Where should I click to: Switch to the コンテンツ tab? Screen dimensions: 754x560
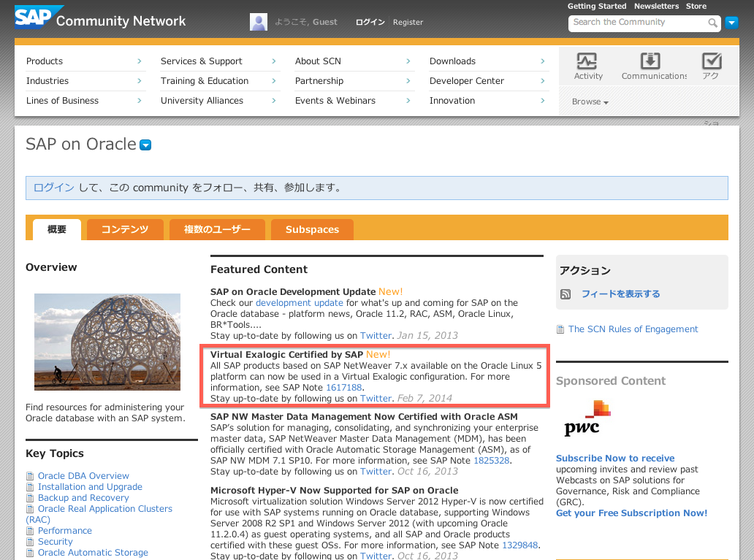[125, 229]
